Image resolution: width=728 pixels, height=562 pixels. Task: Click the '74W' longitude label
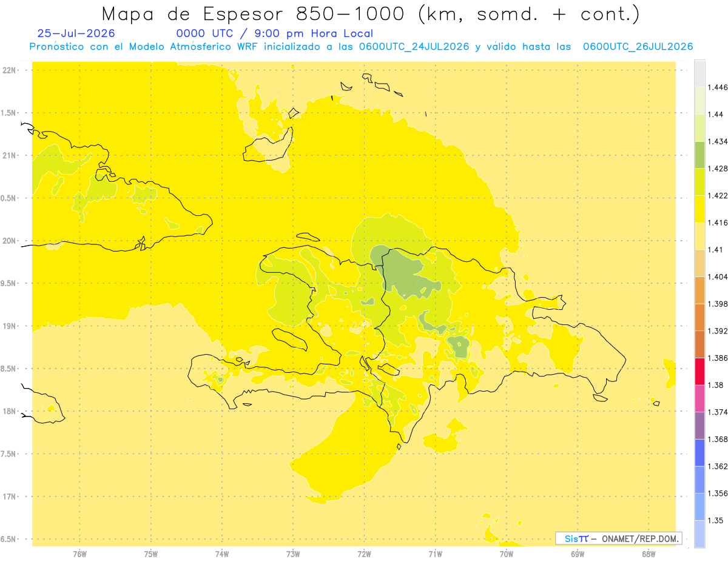click(x=222, y=554)
